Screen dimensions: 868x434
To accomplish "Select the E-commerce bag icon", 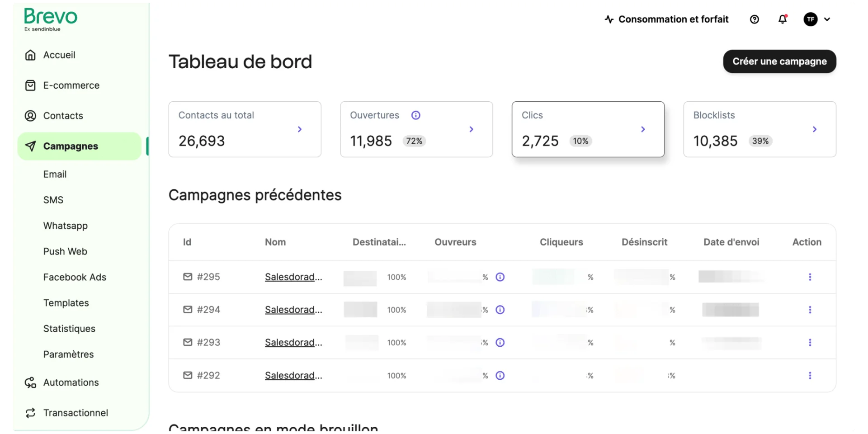I will (x=30, y=85).
